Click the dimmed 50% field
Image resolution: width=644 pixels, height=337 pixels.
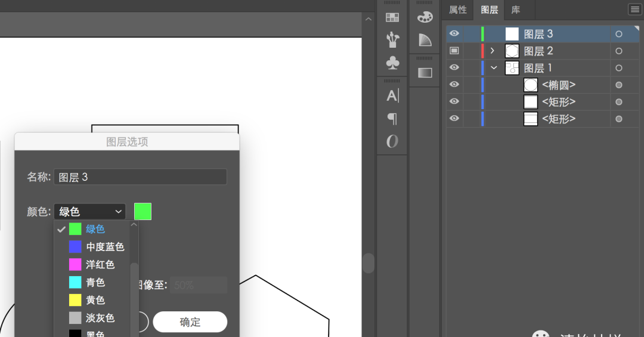coord(199,285)
